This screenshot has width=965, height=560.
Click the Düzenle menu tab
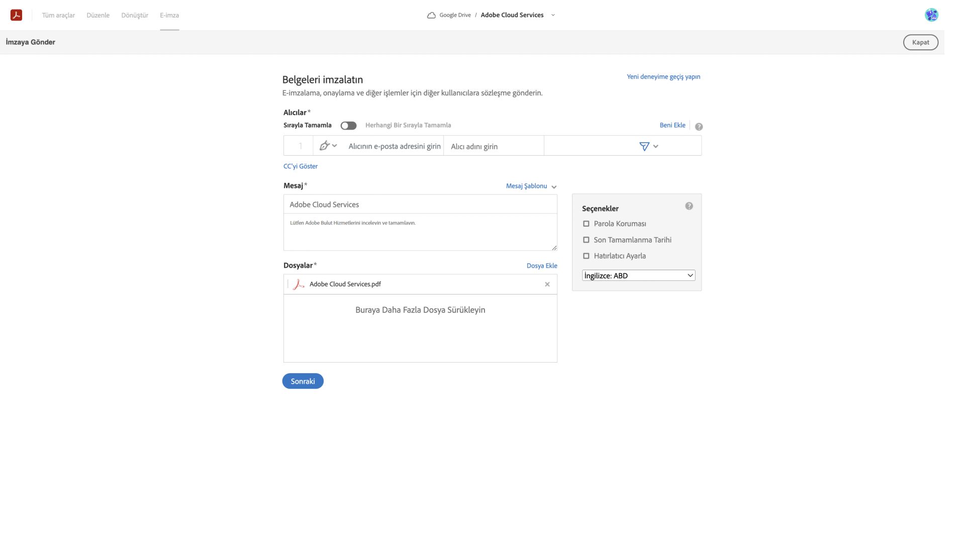click(98, 15)
